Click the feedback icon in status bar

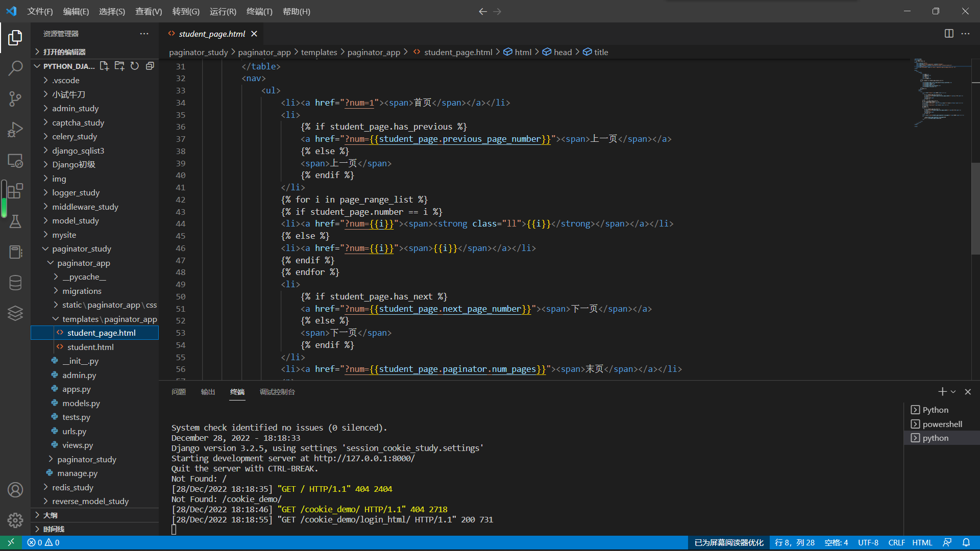(x=947, y=543)
